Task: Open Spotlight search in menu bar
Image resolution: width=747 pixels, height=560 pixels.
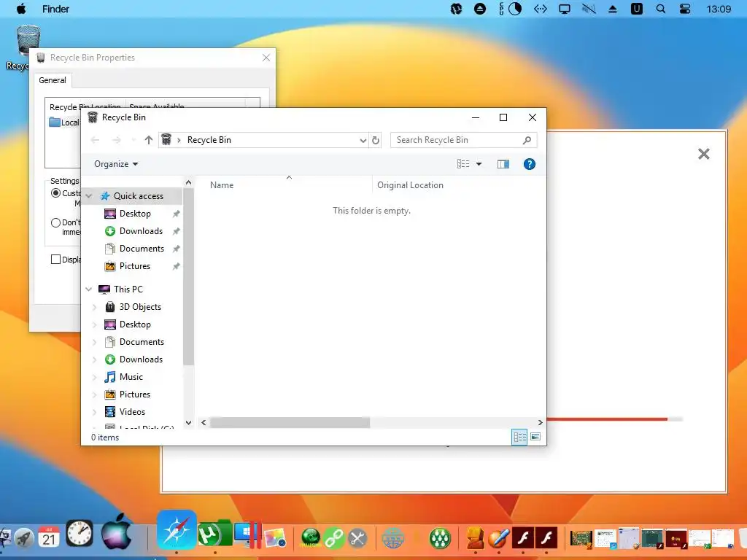Action: (661, 9)
